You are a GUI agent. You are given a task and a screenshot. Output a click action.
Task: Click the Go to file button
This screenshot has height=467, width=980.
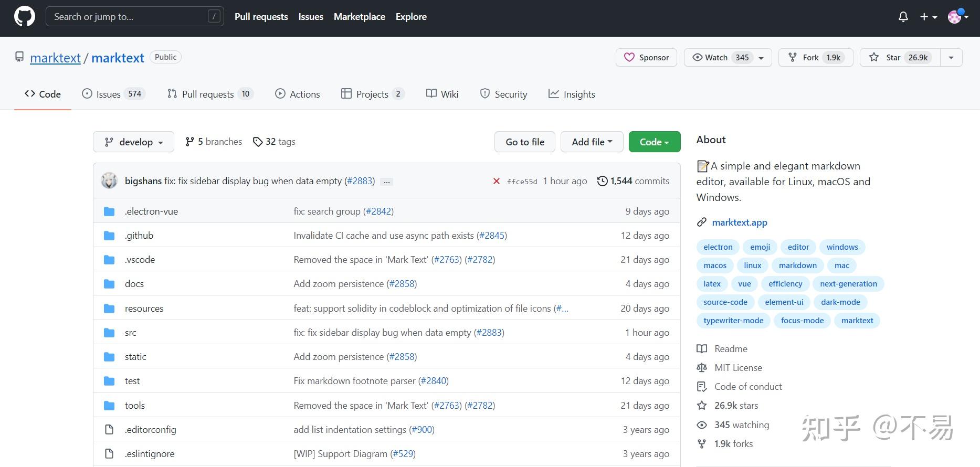524,142
